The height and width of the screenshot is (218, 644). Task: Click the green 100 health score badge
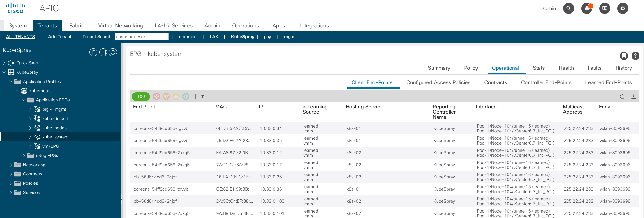pyautogui.click(x=141, y=97)
